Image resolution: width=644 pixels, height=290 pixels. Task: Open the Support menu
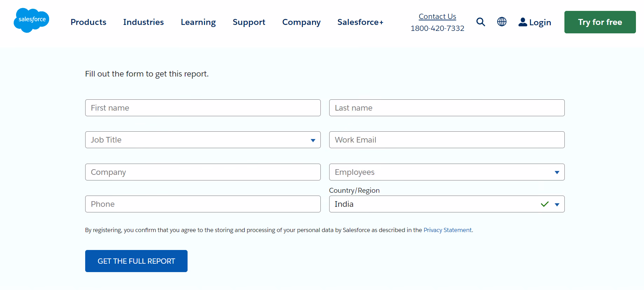249,22
